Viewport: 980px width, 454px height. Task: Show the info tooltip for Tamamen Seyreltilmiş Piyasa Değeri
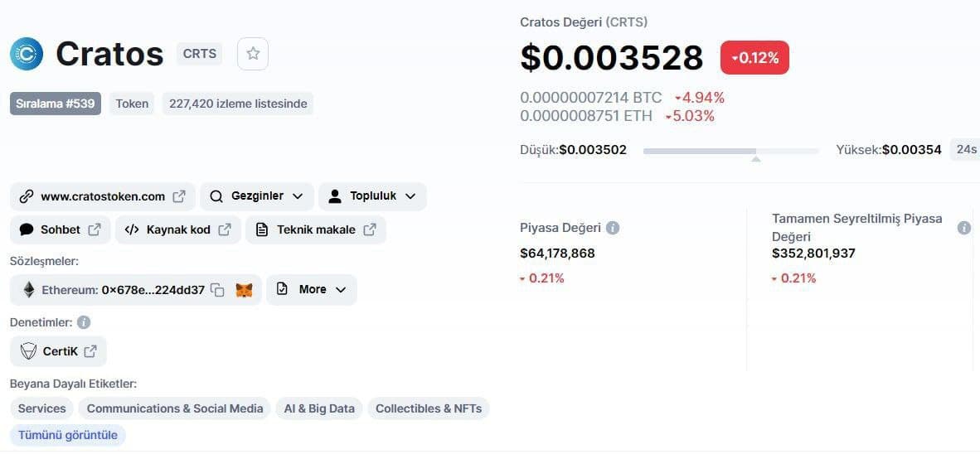pyautogui.click(x=963, y=228)
